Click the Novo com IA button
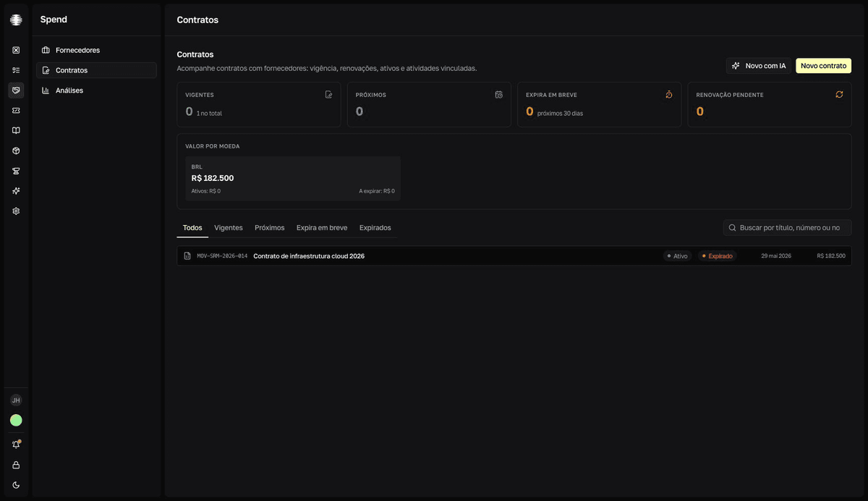Screen dimensions: 868x501 pos(759,66)
